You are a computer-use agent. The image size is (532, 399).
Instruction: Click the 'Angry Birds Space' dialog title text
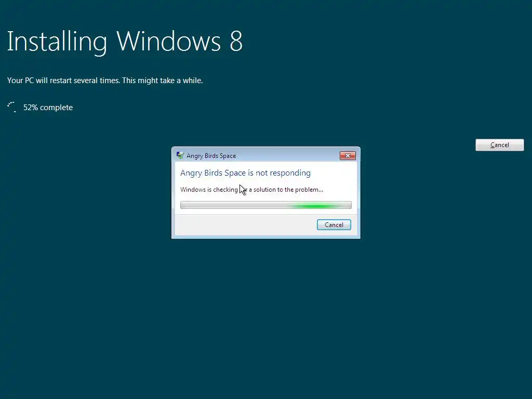pos(211,156)
